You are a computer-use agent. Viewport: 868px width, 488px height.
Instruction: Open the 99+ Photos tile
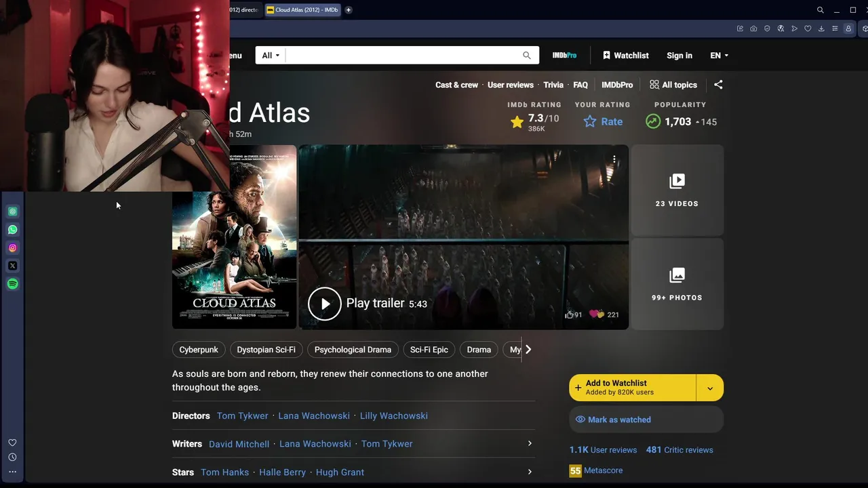[677, 284]
